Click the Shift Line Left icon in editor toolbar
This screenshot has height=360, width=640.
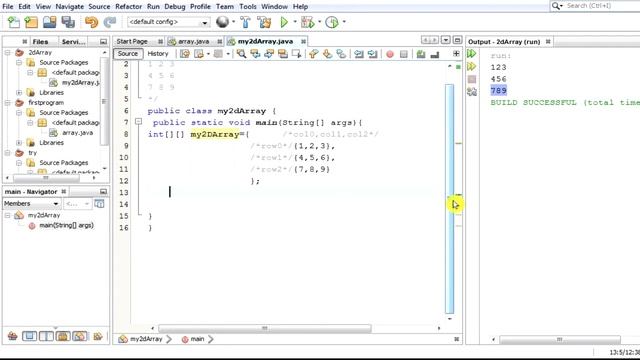359,54
